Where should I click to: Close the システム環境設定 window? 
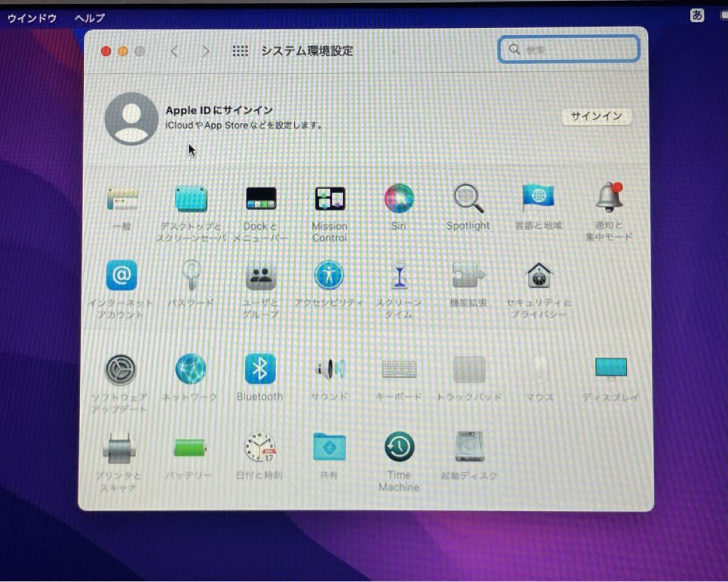(106, 52)
